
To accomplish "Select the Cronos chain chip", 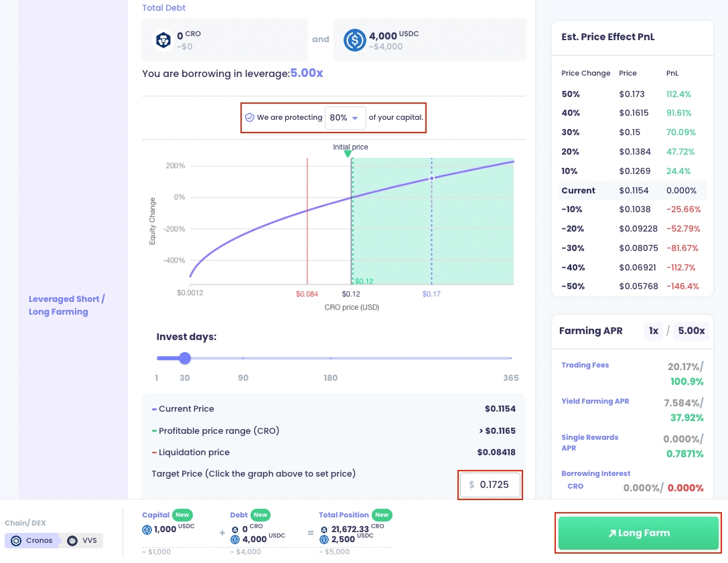I will tap(31, 540).
